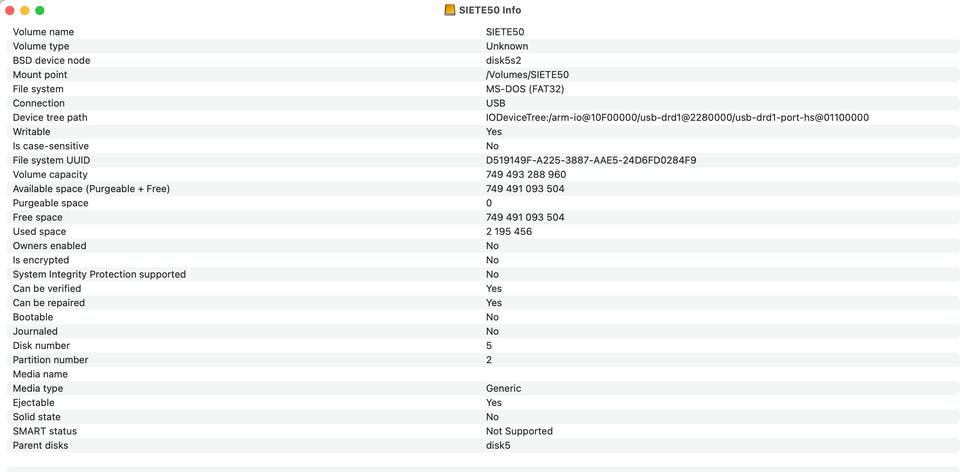960x472 pixels.
Task: Click the Used space value 2 195 456
Action: click(509, 231)
